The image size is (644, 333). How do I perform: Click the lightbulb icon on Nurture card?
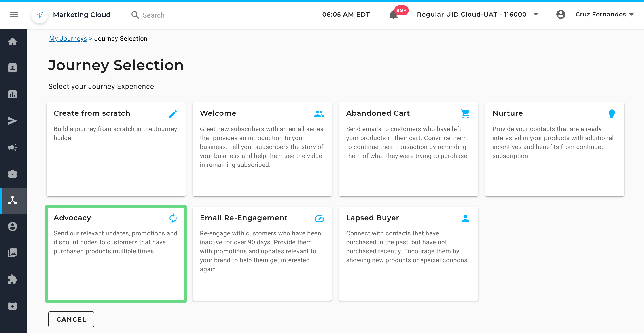612,114
